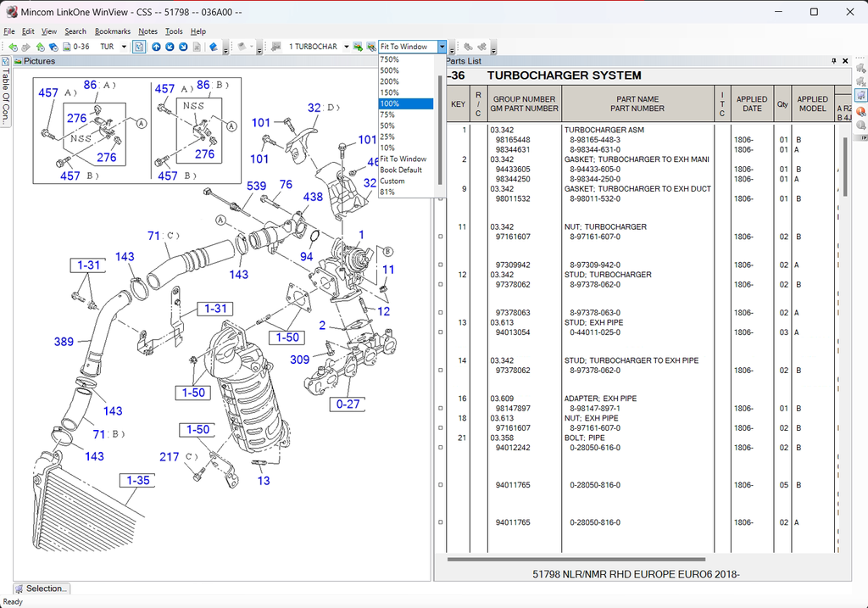The width and height of the screenshot is (868, 608).
Task: Tick the selection box for key 14 STUD
Action: pyautogui.click(x=440, y=371)
